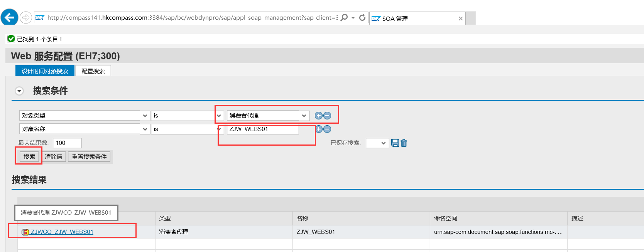Viewport: 644px width, 252px height.
Task: Open the address bar search dropdown arrow
Action: tap(353, 18)
